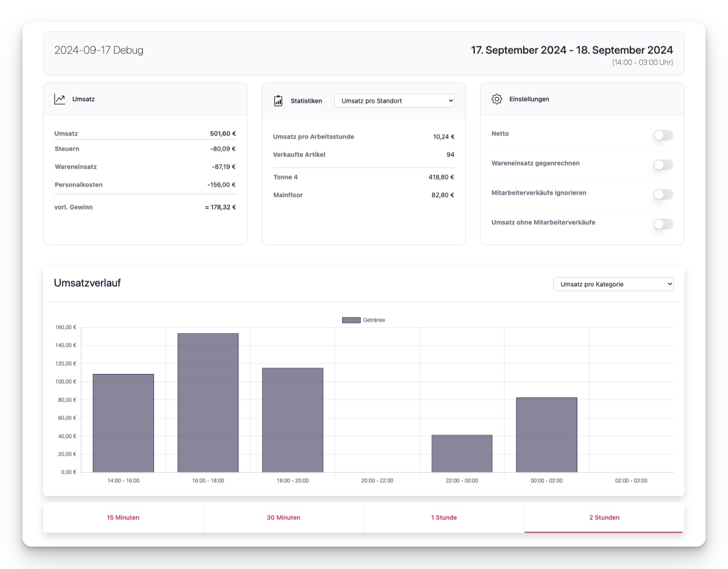Click the 501,60 € Umsatz value

(x=223, y=134)
